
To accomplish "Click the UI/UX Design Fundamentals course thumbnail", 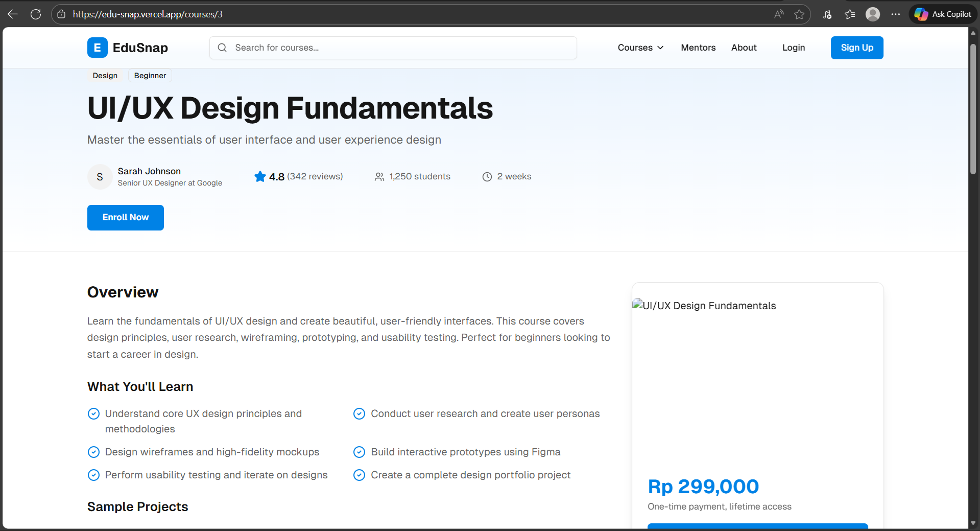I will [757, 373].
